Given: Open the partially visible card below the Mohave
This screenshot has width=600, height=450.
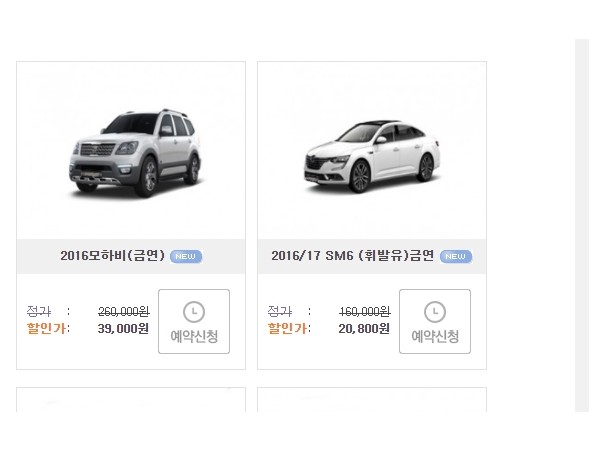Looking at the screenshot, I should point(131,400).
